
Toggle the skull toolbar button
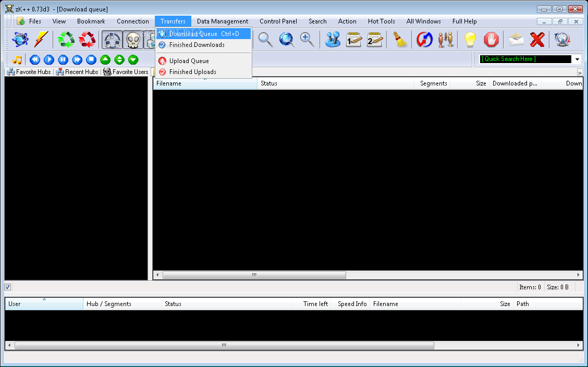click(x=133, y=40)
